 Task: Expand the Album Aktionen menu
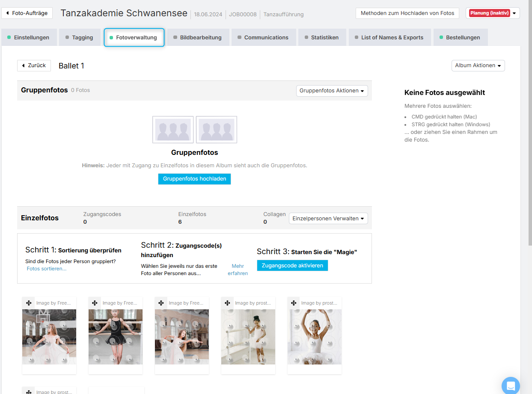[478, 65]
